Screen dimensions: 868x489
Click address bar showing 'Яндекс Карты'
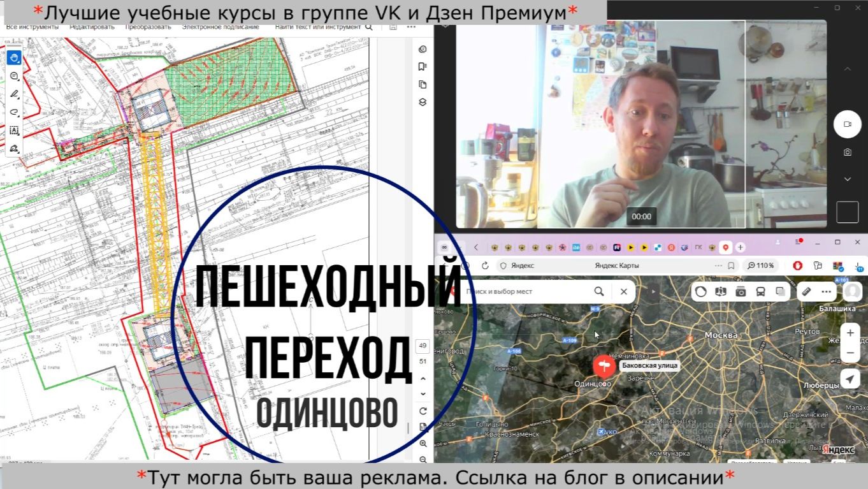[616, 265]
